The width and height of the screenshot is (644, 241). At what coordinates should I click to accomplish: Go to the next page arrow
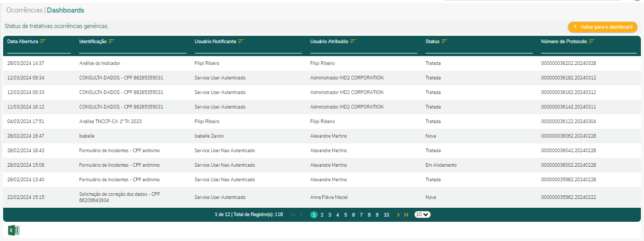[x=398, y=215]
